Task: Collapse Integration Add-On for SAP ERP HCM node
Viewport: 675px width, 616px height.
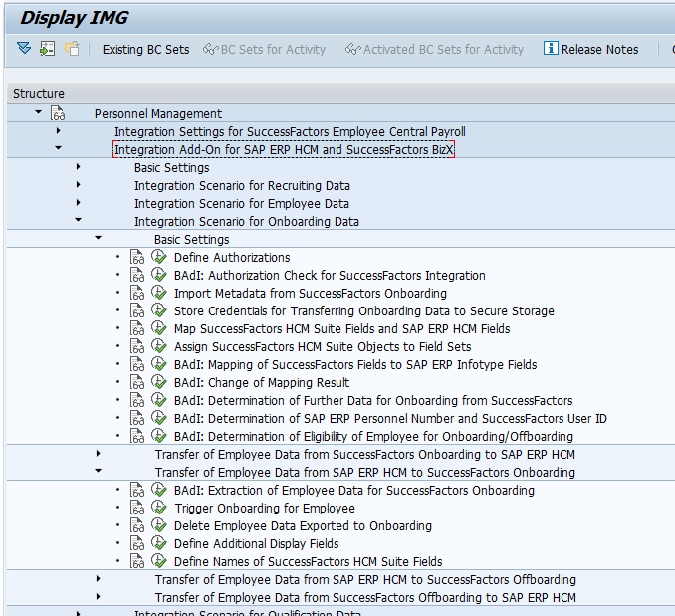Action: (58, 148)
